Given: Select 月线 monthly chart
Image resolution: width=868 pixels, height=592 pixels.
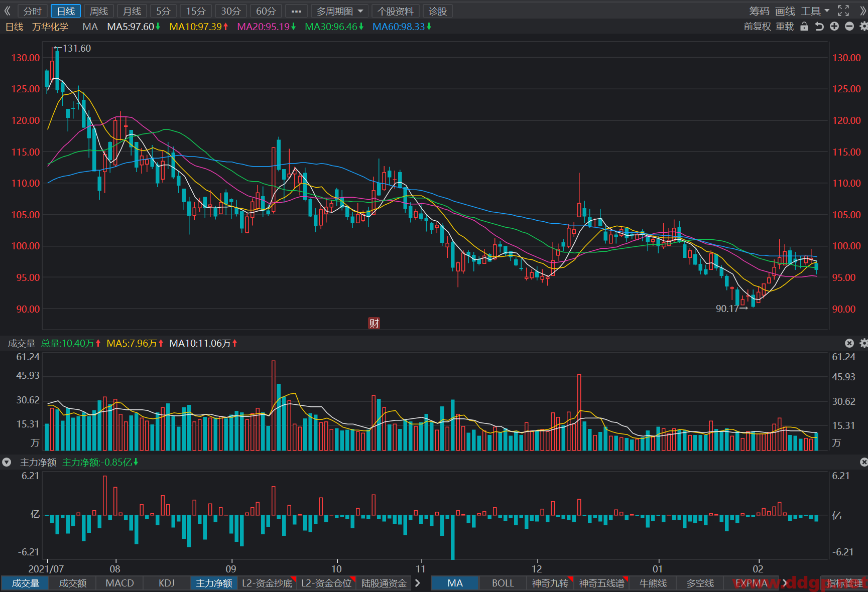Looking at the screenshot, I should tap(132, 11).
